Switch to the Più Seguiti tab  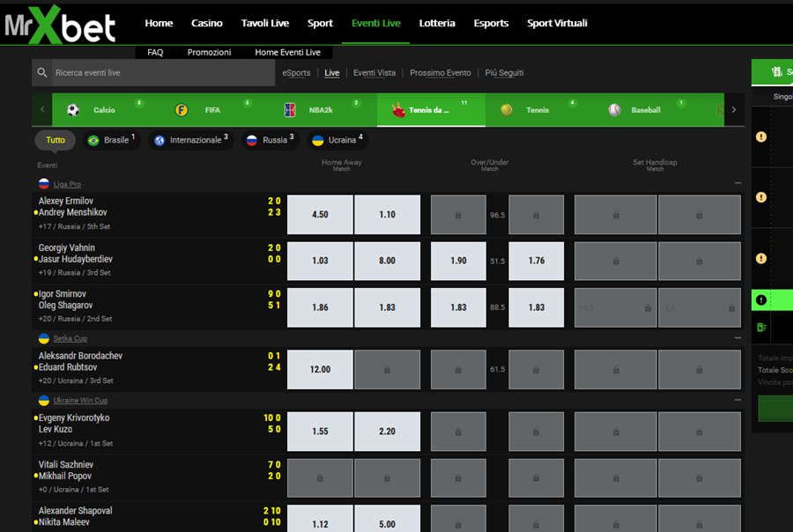[x=504, y=73]
